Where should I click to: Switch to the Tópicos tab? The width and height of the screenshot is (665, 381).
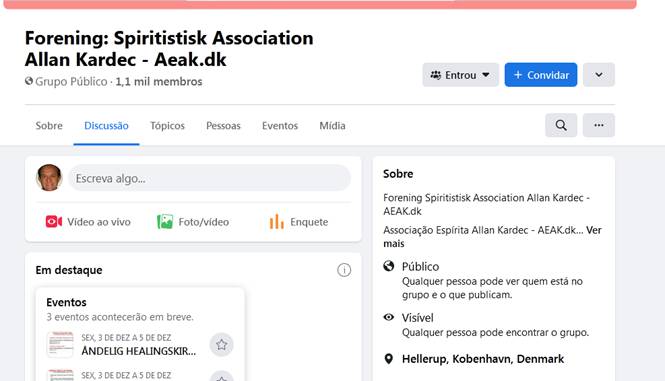(x=167, y=126)
